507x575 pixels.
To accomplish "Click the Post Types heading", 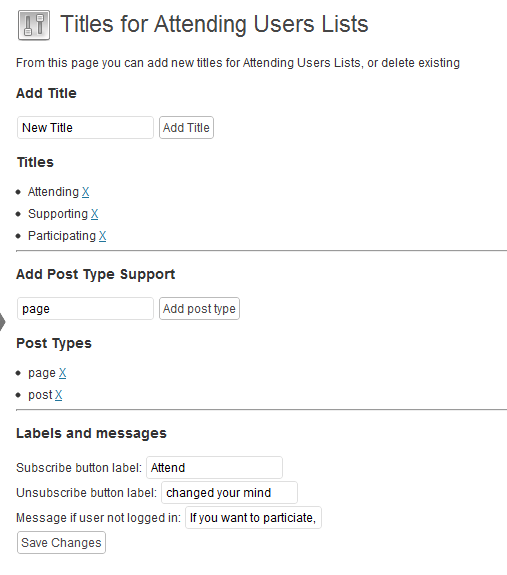I will click(x=54, y=343).
